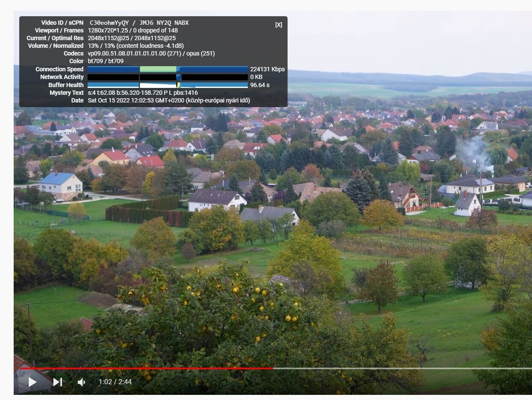
Task: Mute the volume speaker icon
Action: [81, 382]
